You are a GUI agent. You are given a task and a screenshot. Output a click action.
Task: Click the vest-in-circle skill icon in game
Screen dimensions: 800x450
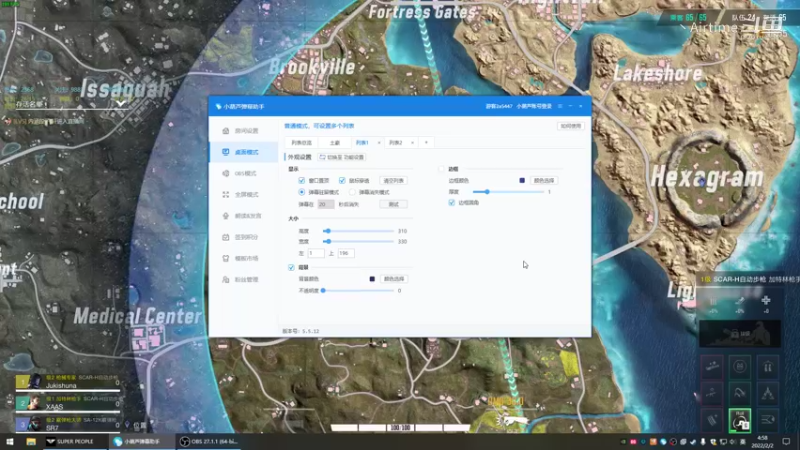pos(739,366)
